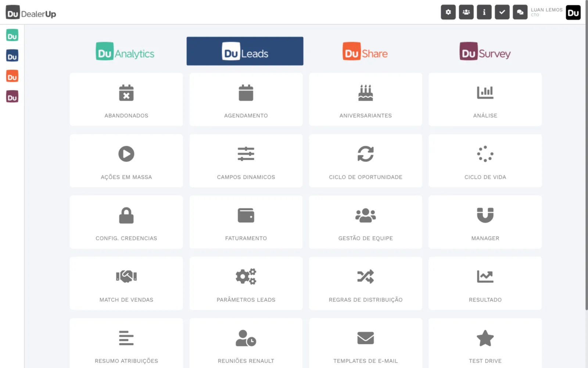
Task: Open the Campos Dinamicos sliders icon
Action: coord(246,154)
